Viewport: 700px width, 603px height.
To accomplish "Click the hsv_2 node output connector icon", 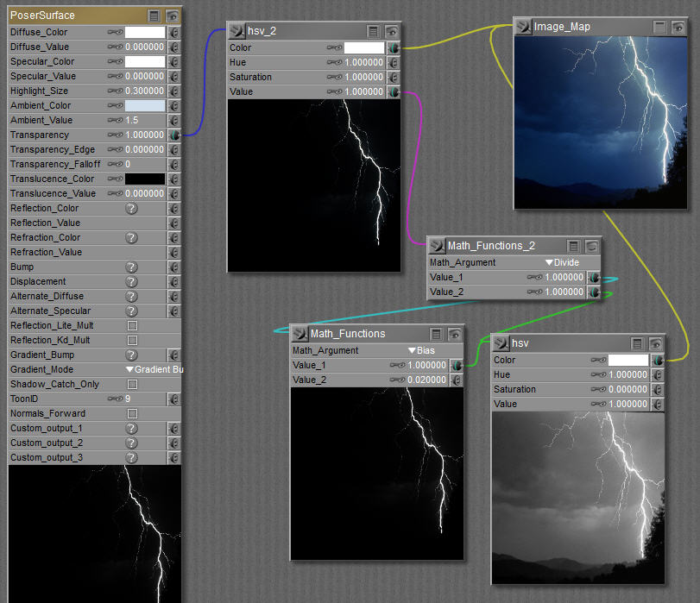I will [237, 30].
